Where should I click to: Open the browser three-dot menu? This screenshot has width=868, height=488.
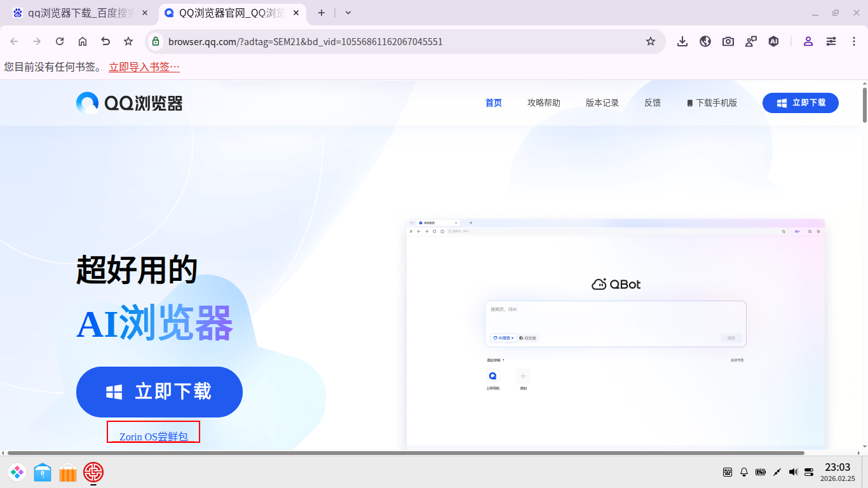click(854, 41)
